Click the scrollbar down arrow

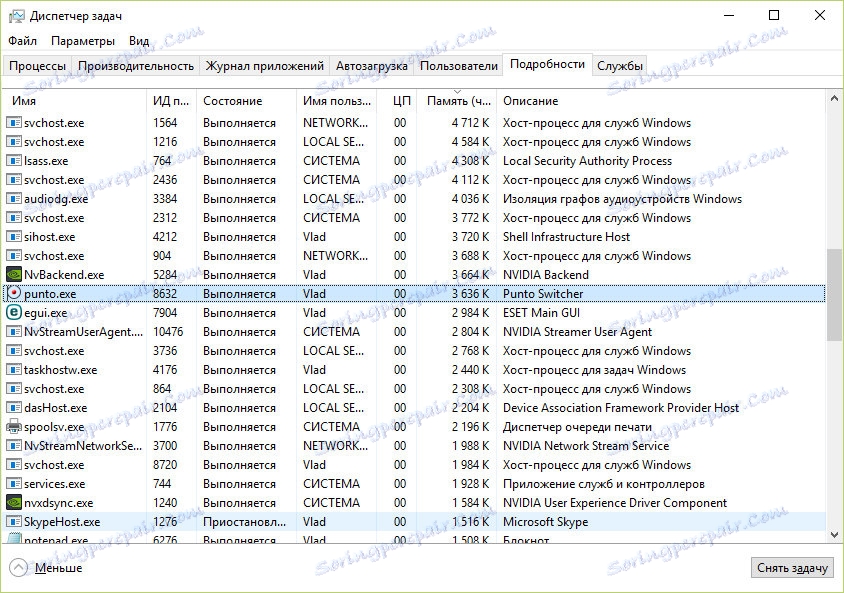tap(834, 534)
